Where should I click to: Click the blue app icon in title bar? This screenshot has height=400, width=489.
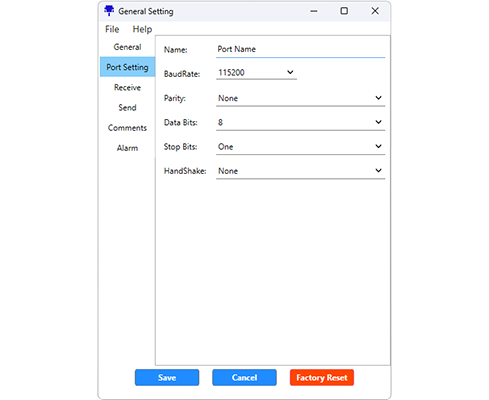pos(109,11)
